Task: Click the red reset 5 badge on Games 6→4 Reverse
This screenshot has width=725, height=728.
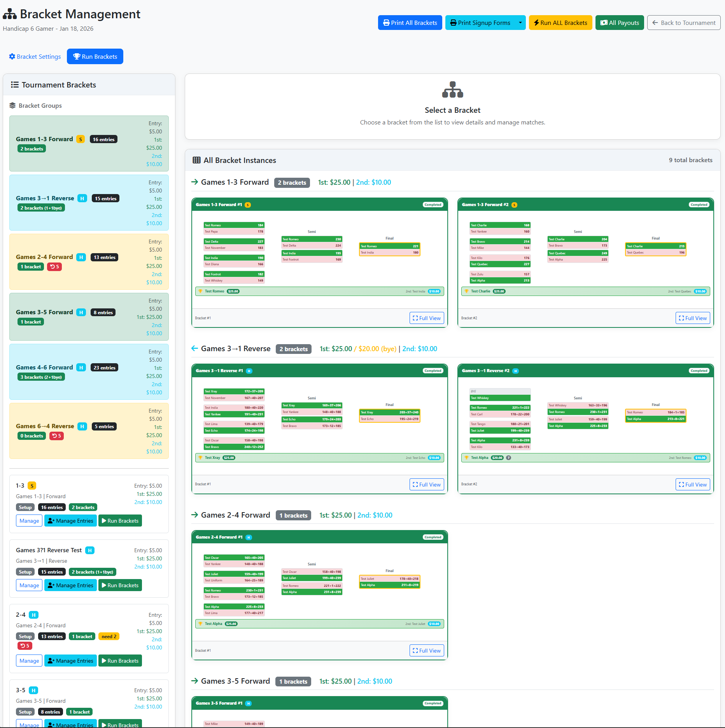Action: [56, 436]
